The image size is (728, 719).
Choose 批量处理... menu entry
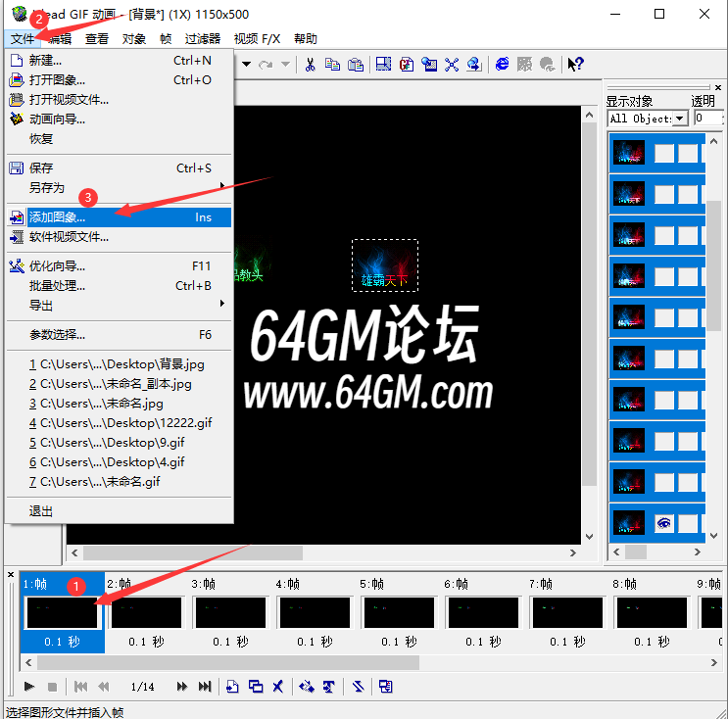(x=119, y=285)
